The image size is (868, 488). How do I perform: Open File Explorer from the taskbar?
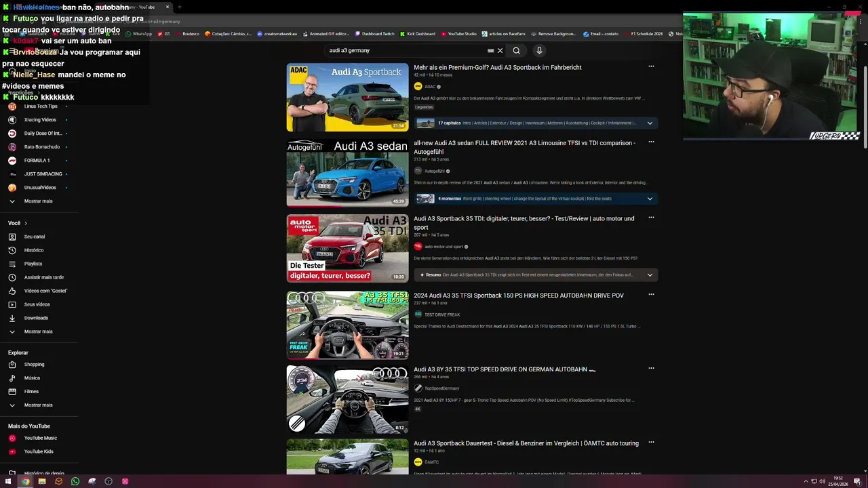42,481
